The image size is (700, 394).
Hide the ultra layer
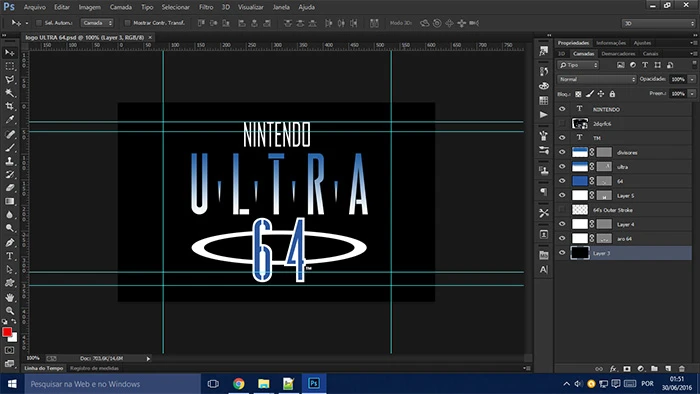pyautogui.click(x=562, y=166)
